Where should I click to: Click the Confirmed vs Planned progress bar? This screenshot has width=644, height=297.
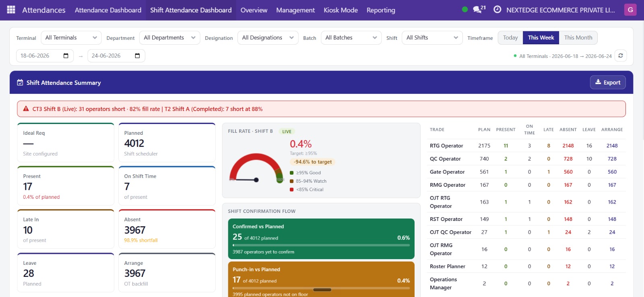click(x=321, y=245)
